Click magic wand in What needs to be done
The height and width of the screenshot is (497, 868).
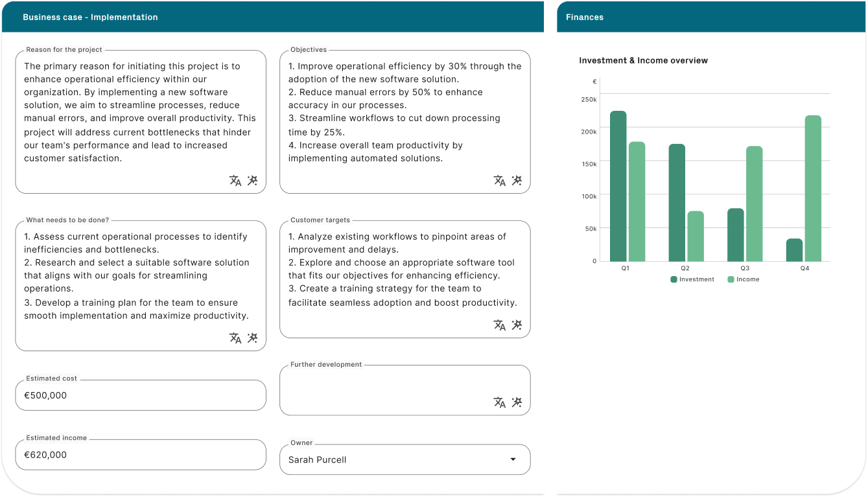point(253,338)
